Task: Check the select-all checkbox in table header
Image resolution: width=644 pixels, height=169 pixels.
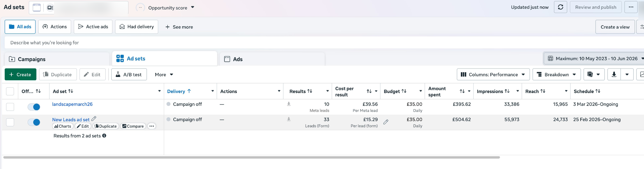Action: click(x=10, y=91)
